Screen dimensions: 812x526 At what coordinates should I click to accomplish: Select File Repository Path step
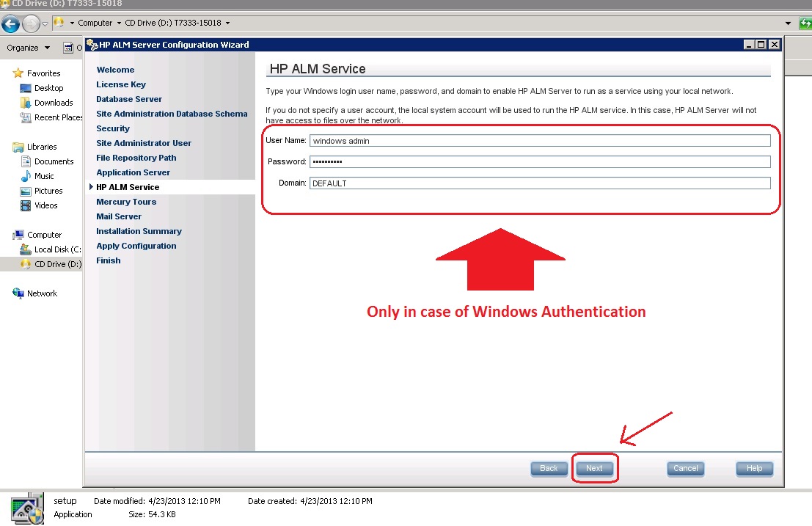[x=136, y=158]
